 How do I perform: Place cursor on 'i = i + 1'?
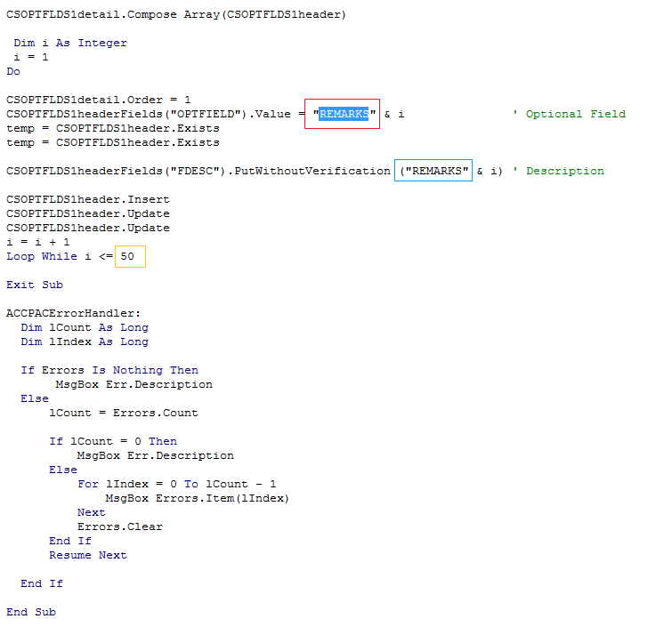(37, 242)
